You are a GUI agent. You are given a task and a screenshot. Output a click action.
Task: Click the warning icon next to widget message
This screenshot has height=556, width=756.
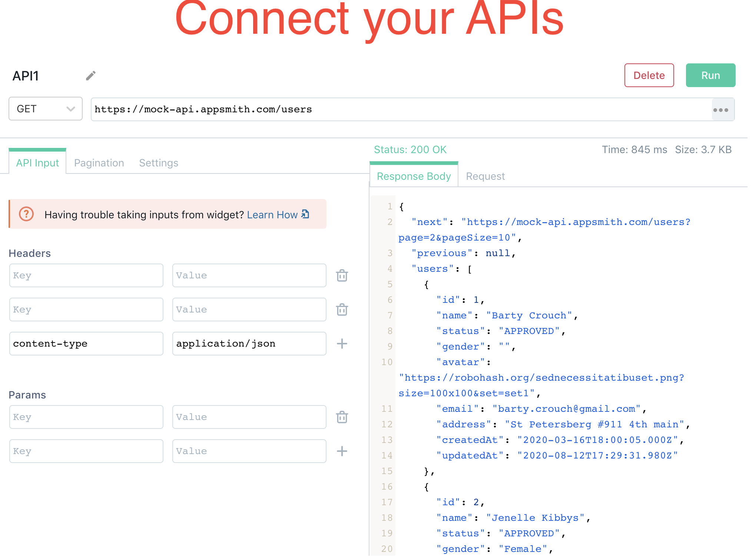[x=26, y=214]
